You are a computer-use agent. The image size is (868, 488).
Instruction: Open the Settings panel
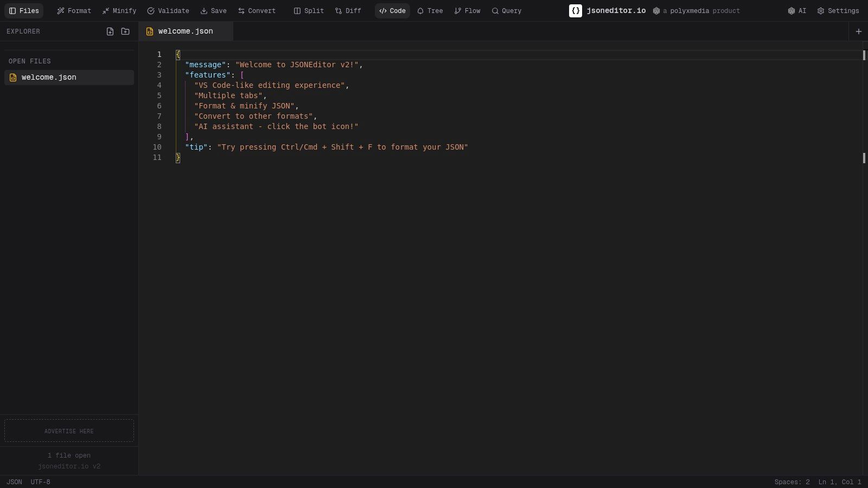pos(837,11)
